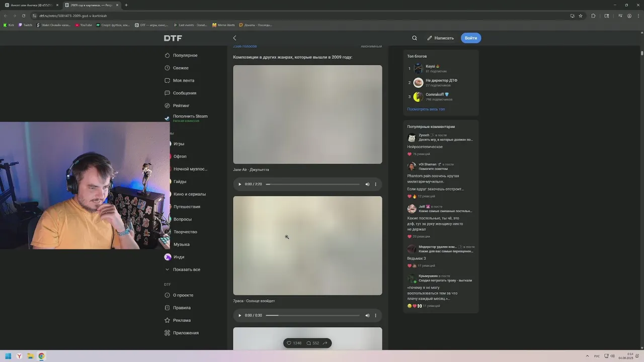The height and width of the screenshot is (362, 644).
Task: Reload the page
Action: (x=24, y=16)
